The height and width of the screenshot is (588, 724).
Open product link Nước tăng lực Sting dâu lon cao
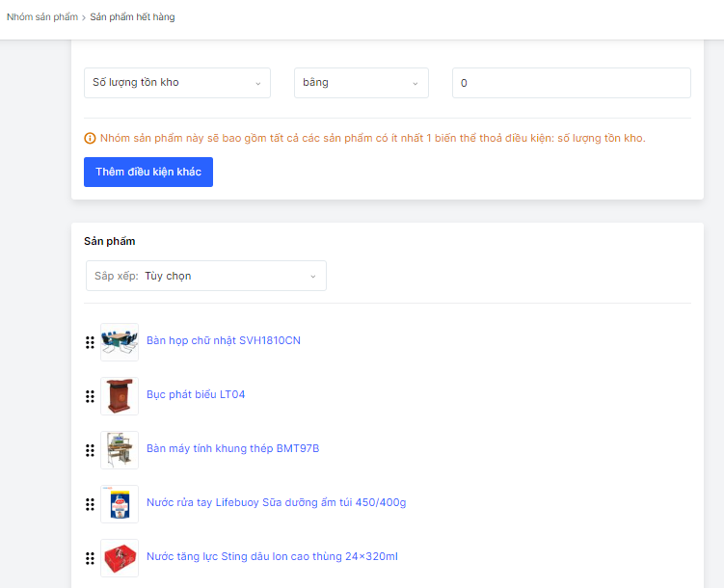[272, 556]
